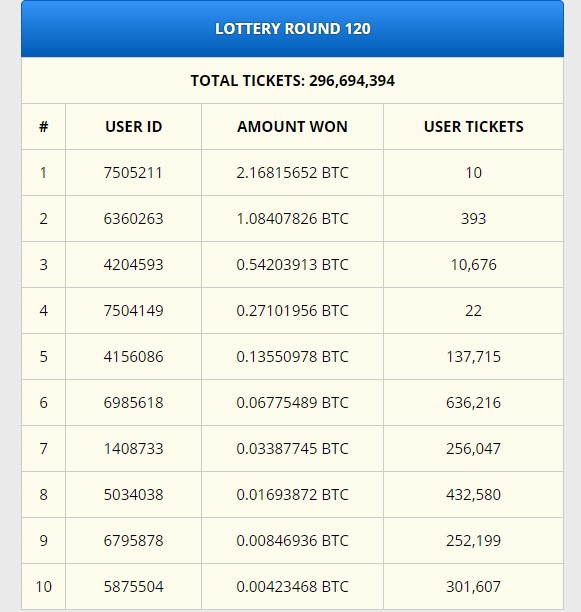Click the 636,216 tickets cell
Screen dimensions: 581x612
473,403
